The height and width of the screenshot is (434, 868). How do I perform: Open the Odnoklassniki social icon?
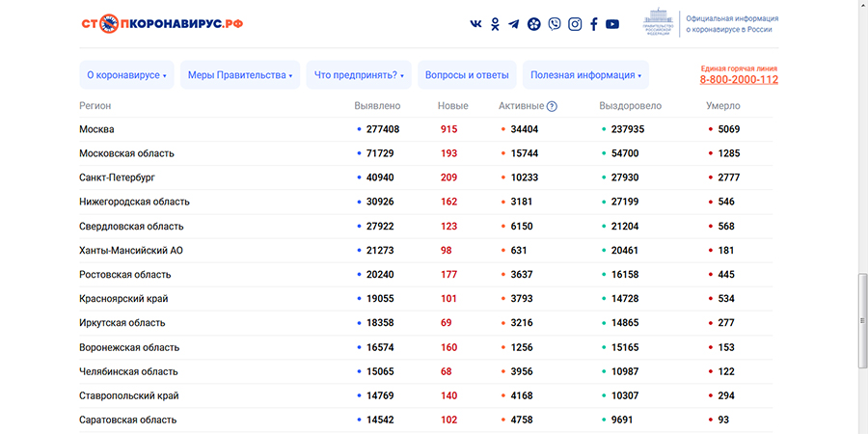[495, 24]
